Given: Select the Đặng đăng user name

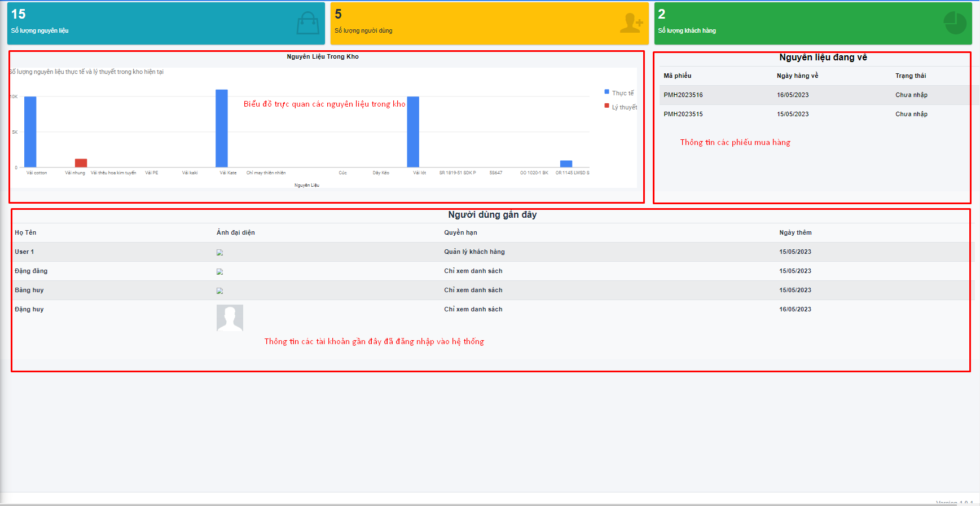Looking at the screenshot, I should [x=31, y=271].
